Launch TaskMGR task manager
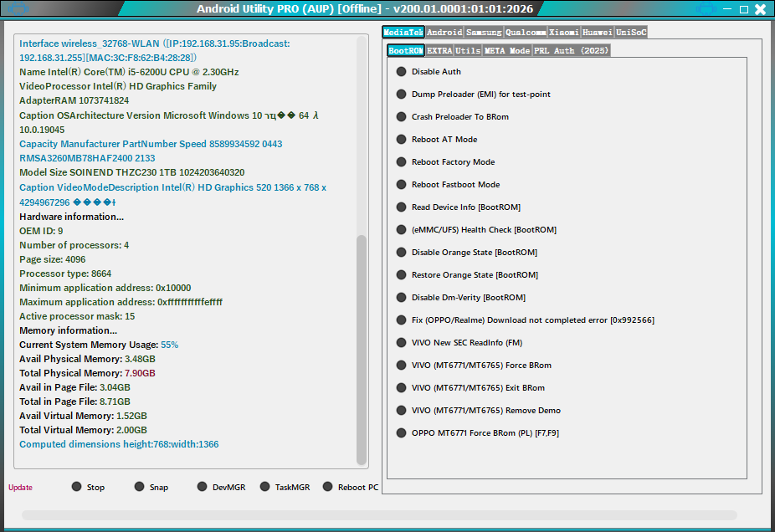 click(265, 487)
